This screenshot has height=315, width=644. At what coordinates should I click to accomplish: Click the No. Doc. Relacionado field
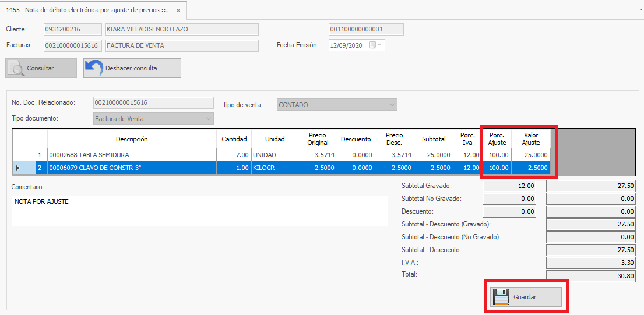[153, 103]
